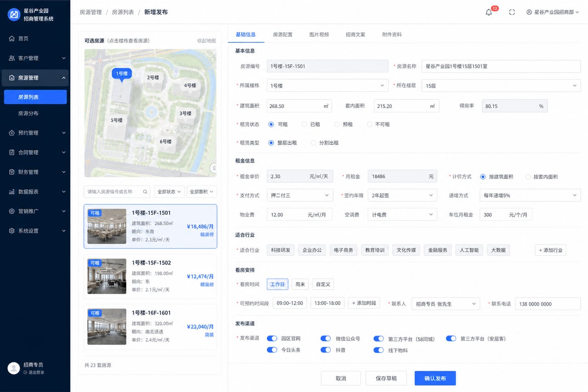Click the 财务管理 wallet icon
The image size is (588, 392).
coord(12,172)
